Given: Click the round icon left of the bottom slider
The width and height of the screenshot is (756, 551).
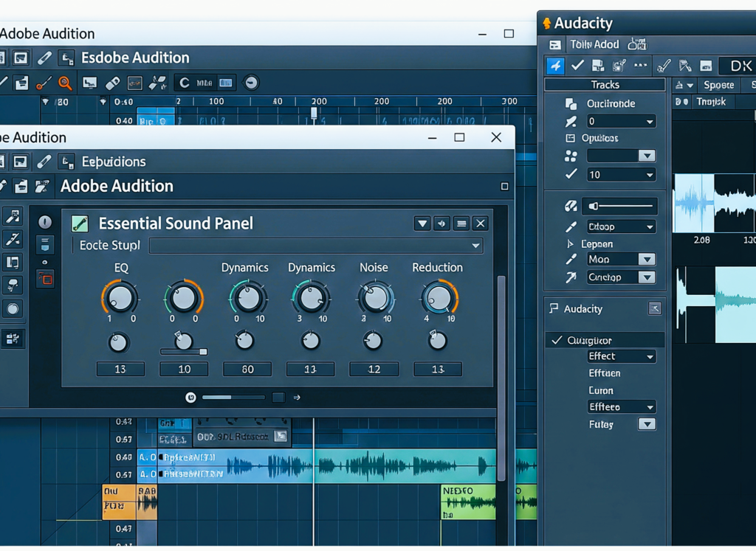Looking at the screenshot, I should (191, 398).
